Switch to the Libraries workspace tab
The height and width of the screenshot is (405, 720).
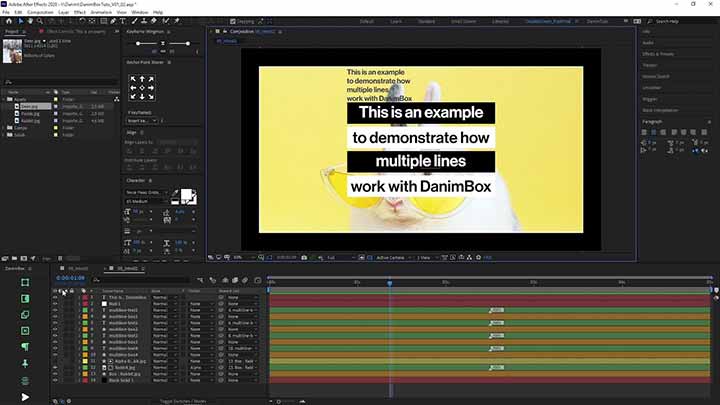[x=500, y=22]
